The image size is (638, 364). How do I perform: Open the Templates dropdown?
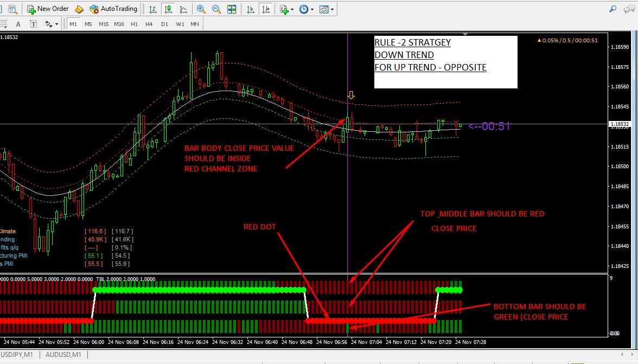point(327,9)
